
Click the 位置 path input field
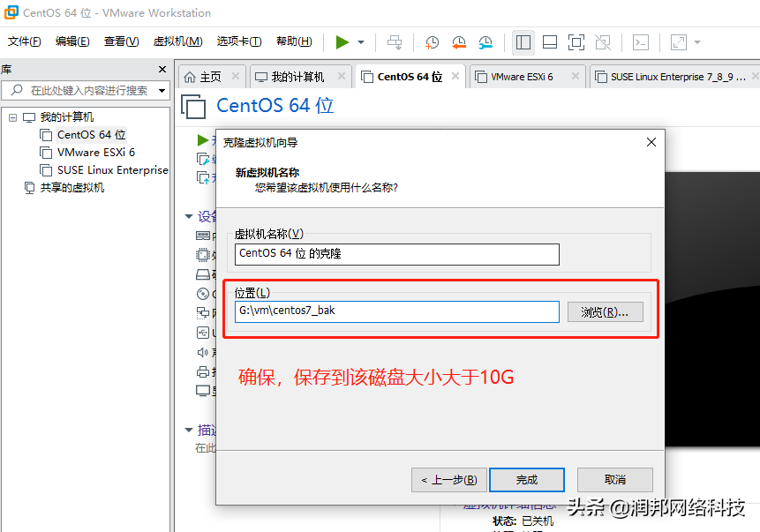click(396, 311)
